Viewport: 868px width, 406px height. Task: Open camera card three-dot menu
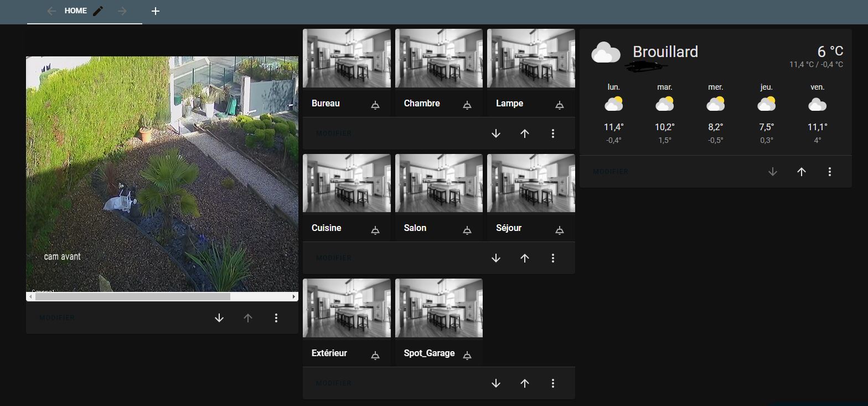point(276,318)
